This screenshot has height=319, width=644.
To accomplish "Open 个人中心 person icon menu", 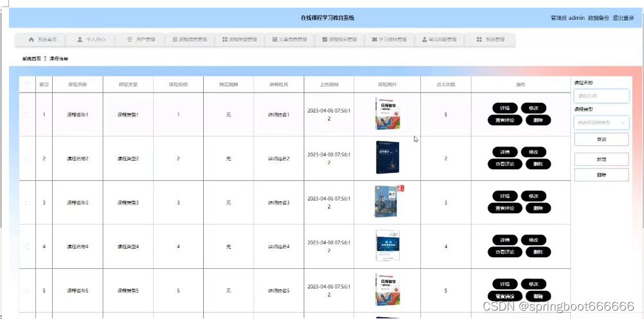I will pos(80,39).
